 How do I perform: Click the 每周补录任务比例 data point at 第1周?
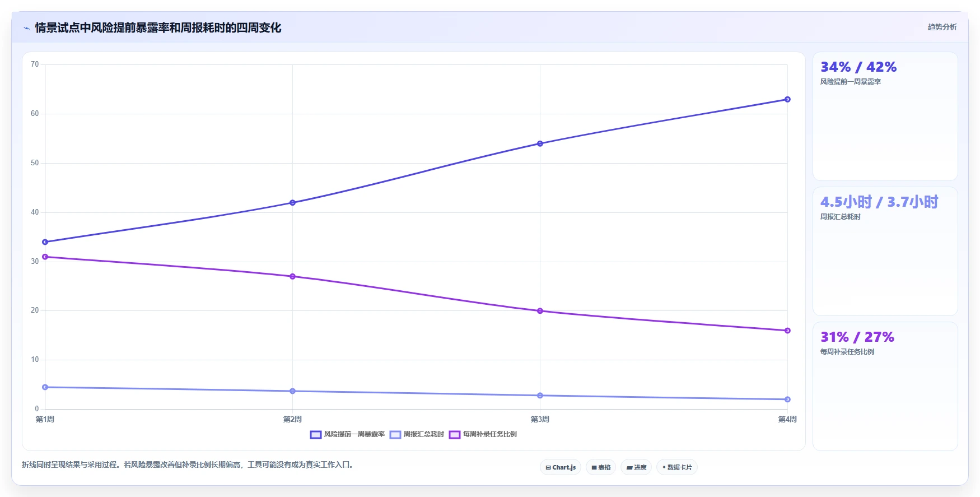(x=45, y=257)
